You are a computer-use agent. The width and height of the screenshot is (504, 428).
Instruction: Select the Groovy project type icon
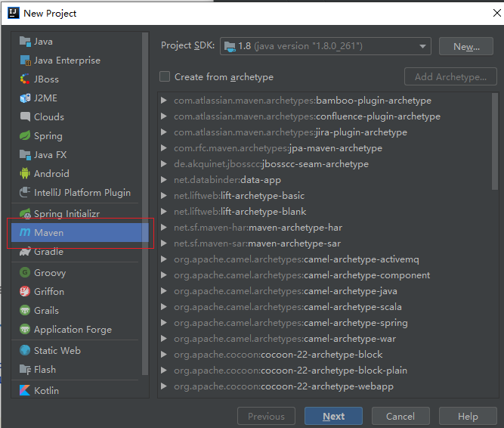tap(25, 273)
